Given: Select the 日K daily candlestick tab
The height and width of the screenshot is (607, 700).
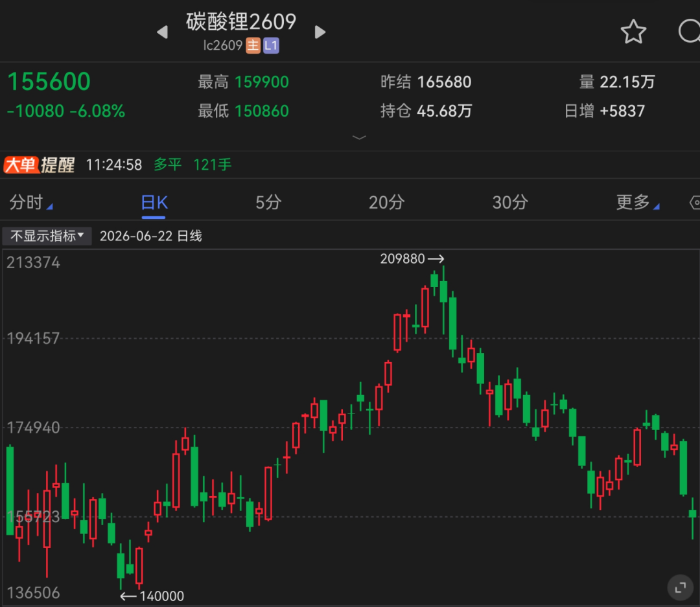Looking at the screenshot, I should [x=154, y=203].
